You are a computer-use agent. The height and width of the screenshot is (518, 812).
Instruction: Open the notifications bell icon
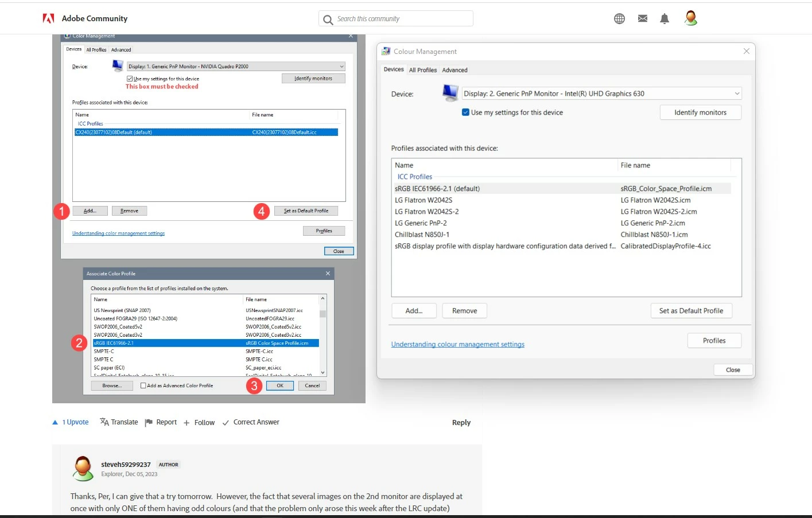(x=665, y=18)
